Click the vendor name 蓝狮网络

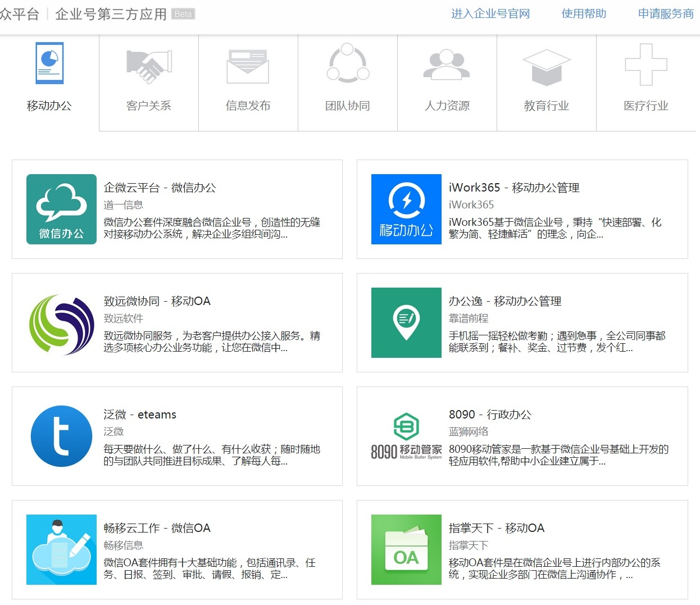[469, 432]
